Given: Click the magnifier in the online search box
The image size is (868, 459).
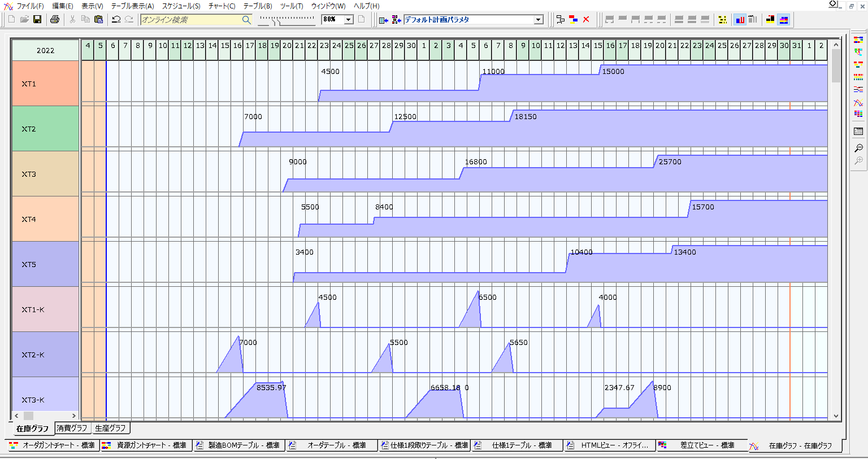Looking at the screenshot, I should point(246,20).
